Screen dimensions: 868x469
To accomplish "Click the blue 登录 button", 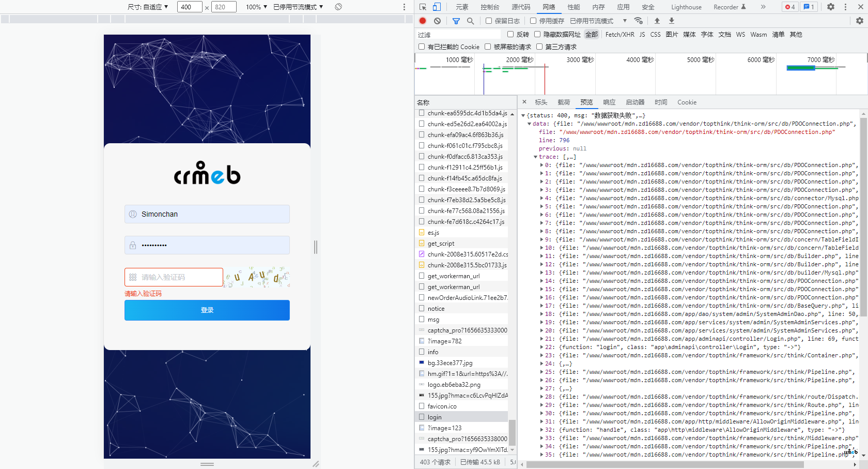I will pos(207,310).
